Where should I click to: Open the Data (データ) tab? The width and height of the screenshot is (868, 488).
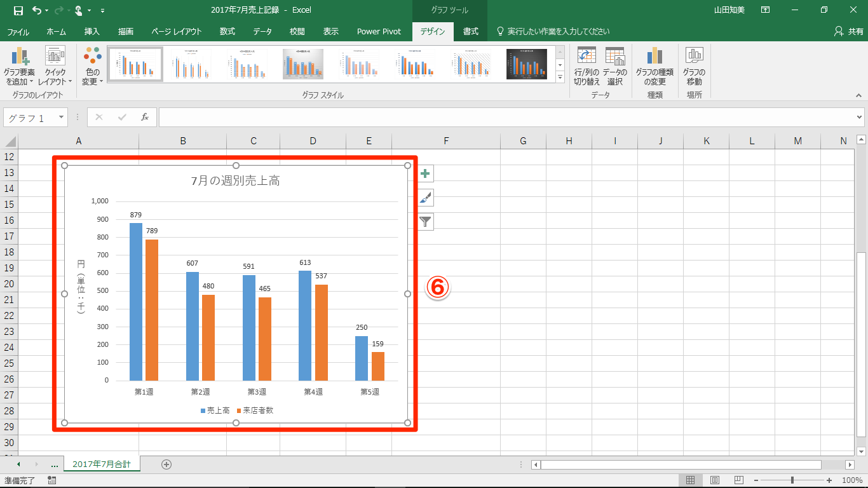pyautogui.click(x=262, y=31)
